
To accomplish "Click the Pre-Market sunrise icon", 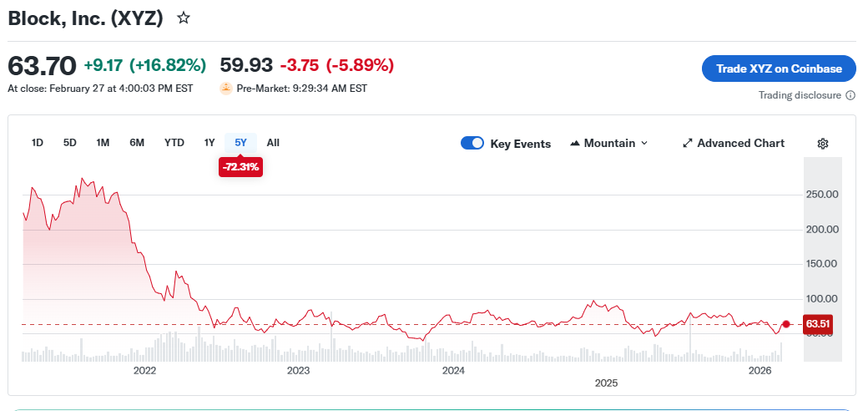I will 226,88.
